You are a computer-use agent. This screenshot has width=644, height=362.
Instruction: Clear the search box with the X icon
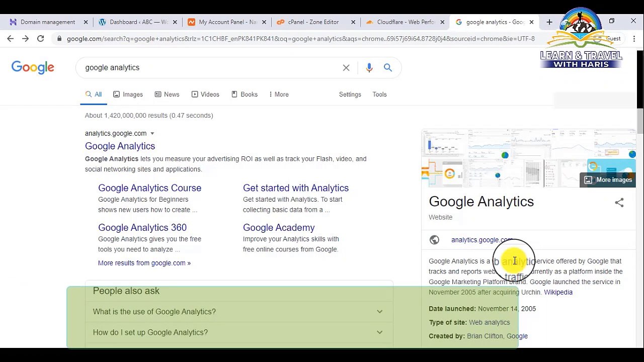346,67
